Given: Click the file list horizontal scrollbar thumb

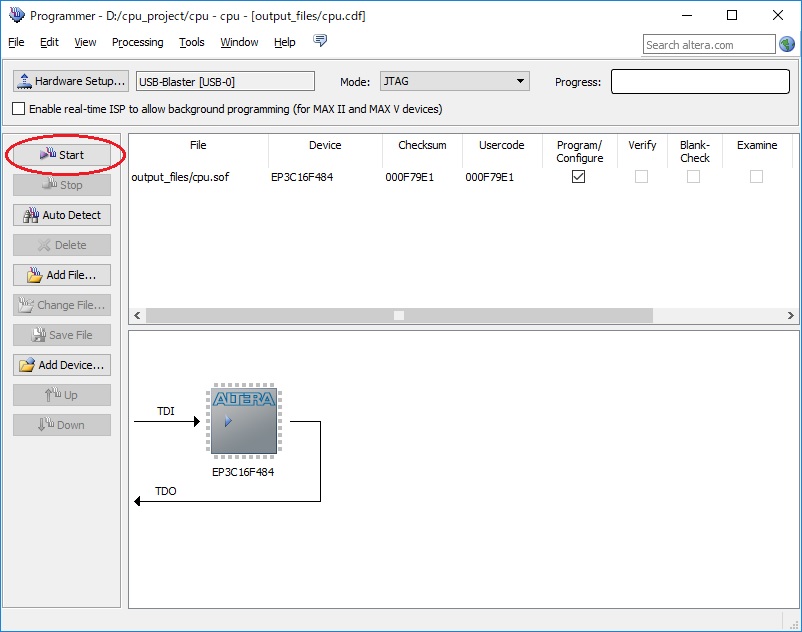Looking at the screenshot, I should pos(399,315).
